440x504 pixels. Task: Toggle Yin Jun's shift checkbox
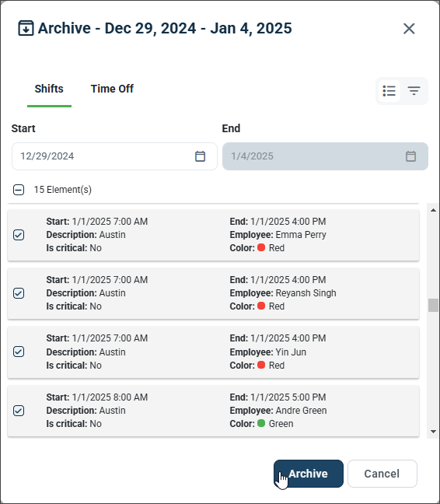point(19,352)
